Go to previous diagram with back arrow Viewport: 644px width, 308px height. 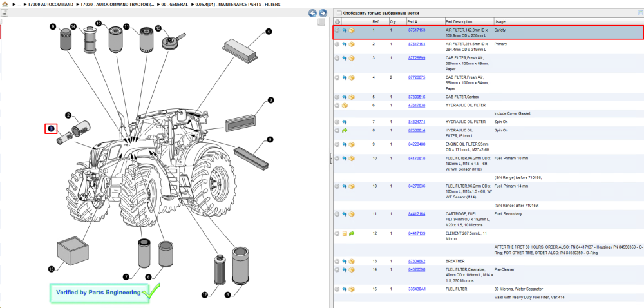tap(312, 13)
